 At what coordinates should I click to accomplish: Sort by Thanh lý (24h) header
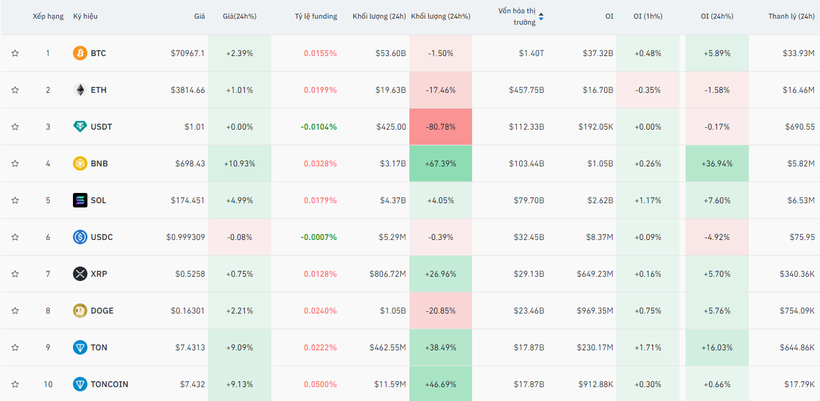tap(791, 17)
